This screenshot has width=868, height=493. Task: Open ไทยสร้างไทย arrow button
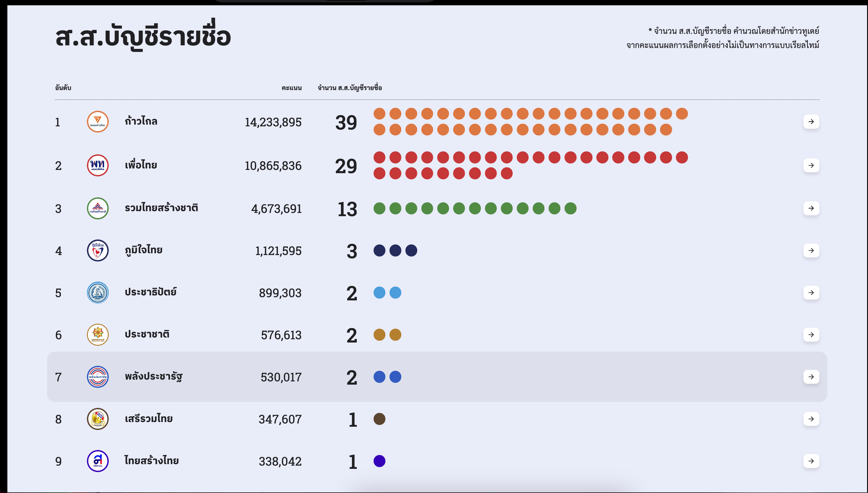pos(811,461)
